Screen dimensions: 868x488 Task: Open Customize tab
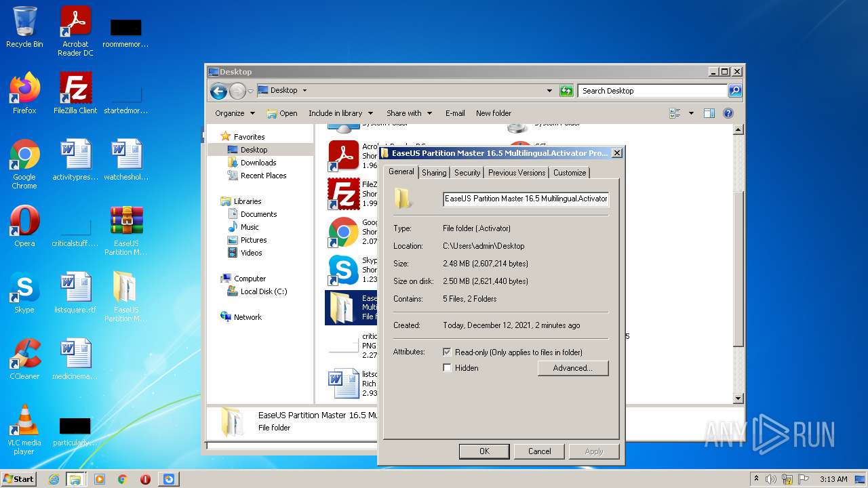click(x=570, y=173)
